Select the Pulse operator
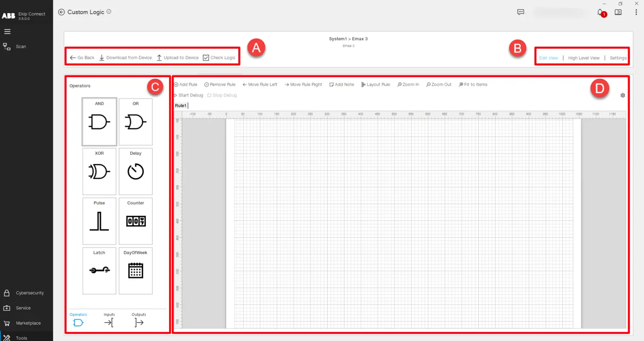This screenshot has height=341, width=644. (x=99, y=221)
